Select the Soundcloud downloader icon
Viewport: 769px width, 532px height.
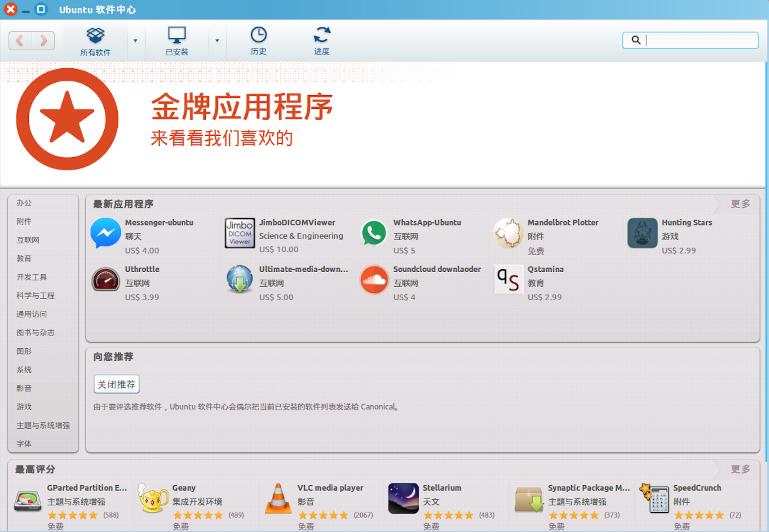tap(374, 279)
